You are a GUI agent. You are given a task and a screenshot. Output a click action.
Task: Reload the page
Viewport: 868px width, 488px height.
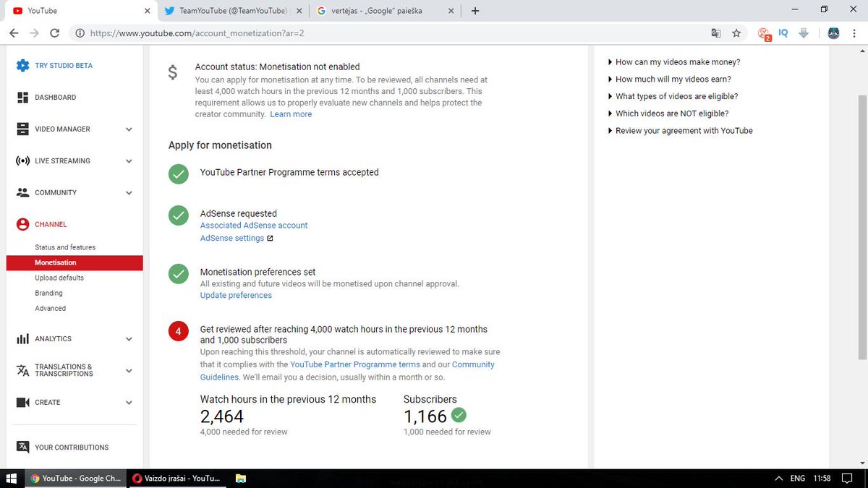point(54,33)
